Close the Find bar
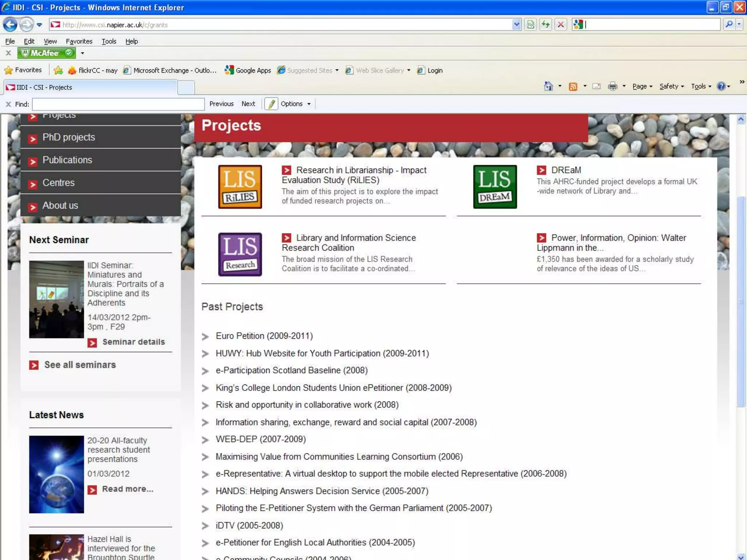Image resolution: width=747 pixels, height=560 pixels. (x=8, y=104)
